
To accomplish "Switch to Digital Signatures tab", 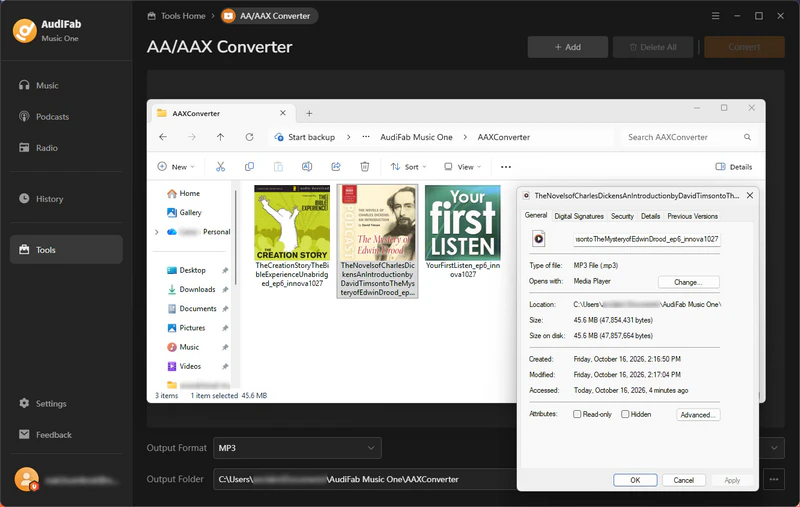I will pyautogui.click(x=579, y=216).
